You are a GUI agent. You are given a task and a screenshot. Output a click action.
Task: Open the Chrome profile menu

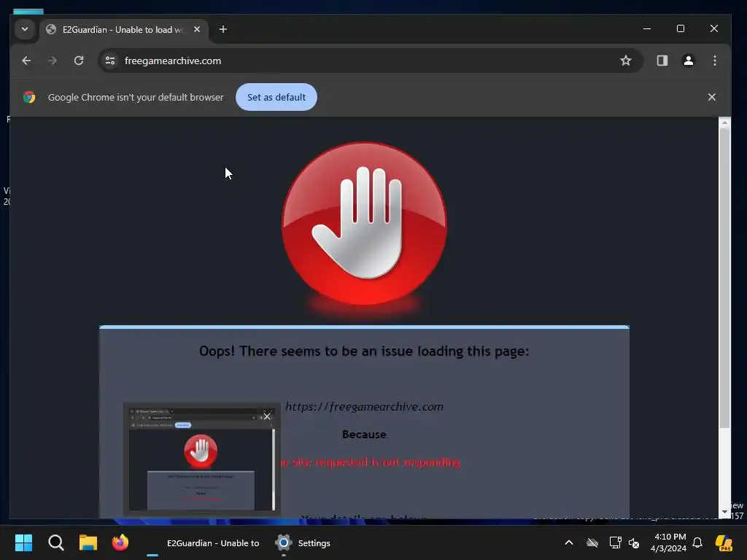(689, 61)
